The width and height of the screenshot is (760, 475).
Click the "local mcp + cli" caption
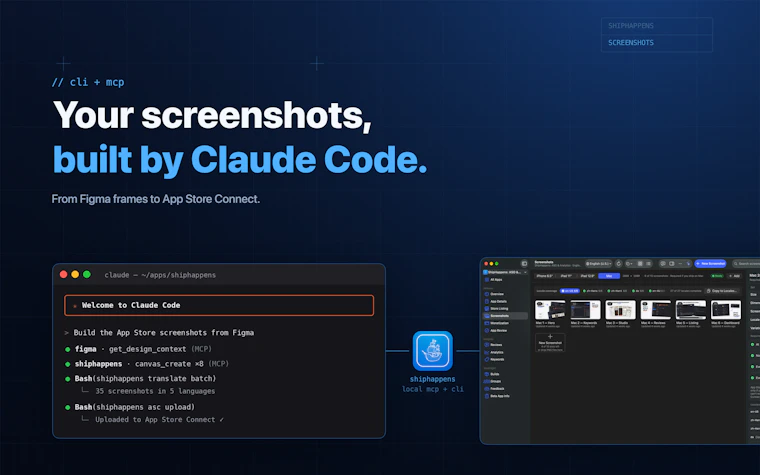432,389
